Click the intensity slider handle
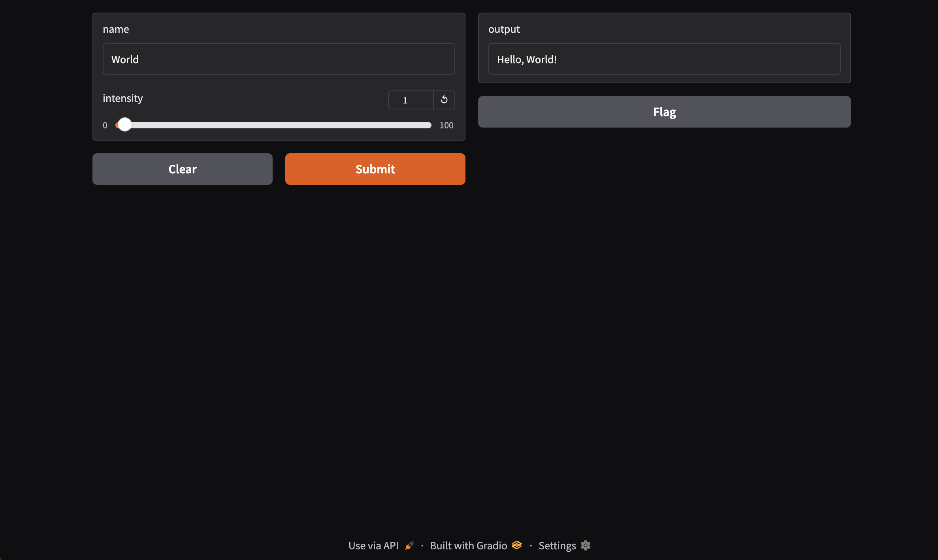Viewport: 938px width, 560px height. click(125, 125)
